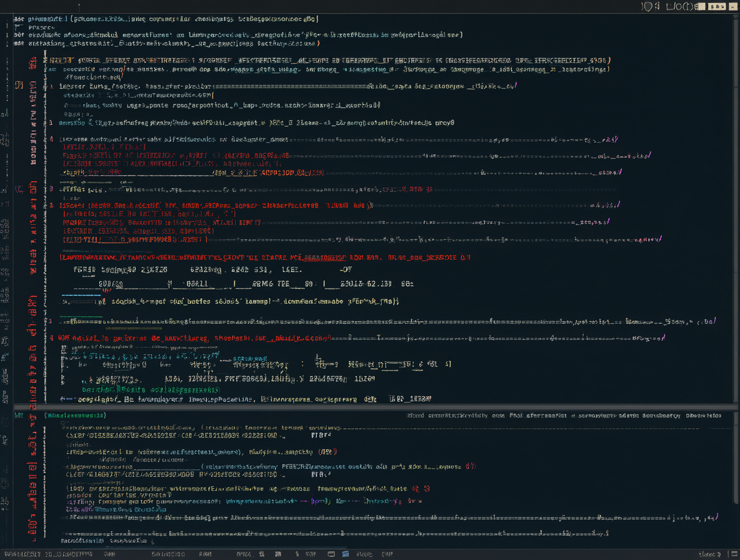The width and height of the screenshot is (740, 560).
Task: Click the green highlighted text in upper pane
Action: pyautogui.click(x=151, y=390)
